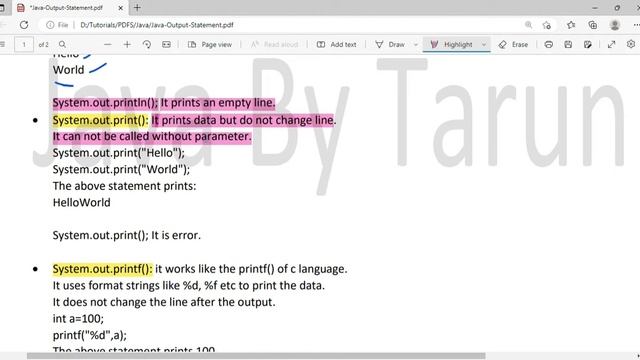Open a new browser tab

(x=137, y=7)
